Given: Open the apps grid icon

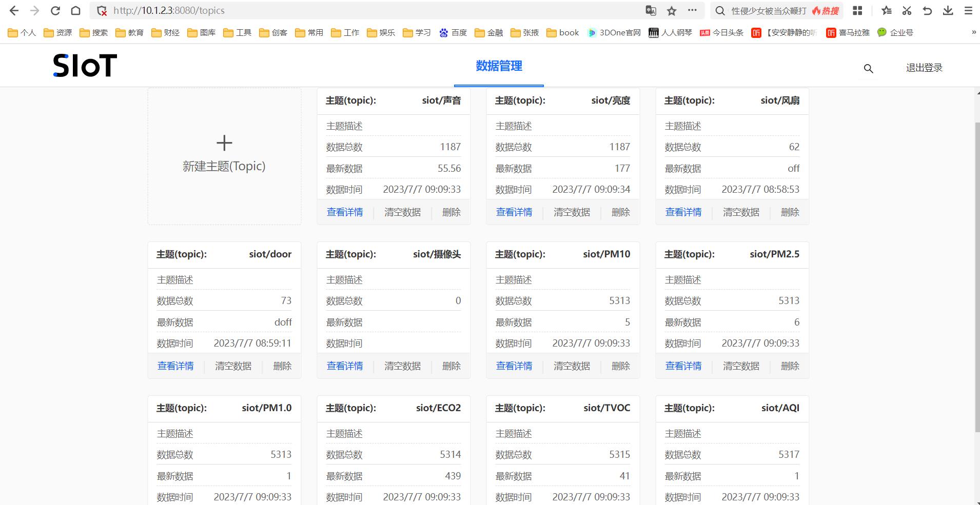Looking at the screenshot, I should pyautogui.click(x=857, y=11).
